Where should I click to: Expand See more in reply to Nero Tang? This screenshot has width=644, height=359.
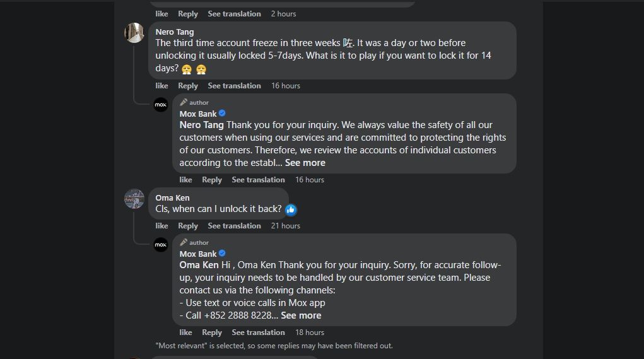tap(305, 163)
